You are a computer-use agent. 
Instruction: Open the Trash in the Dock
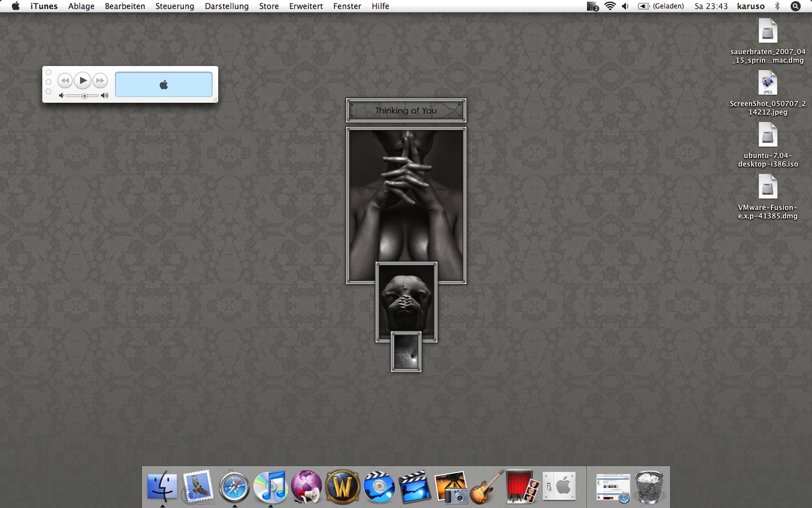[x=650, y=487]
